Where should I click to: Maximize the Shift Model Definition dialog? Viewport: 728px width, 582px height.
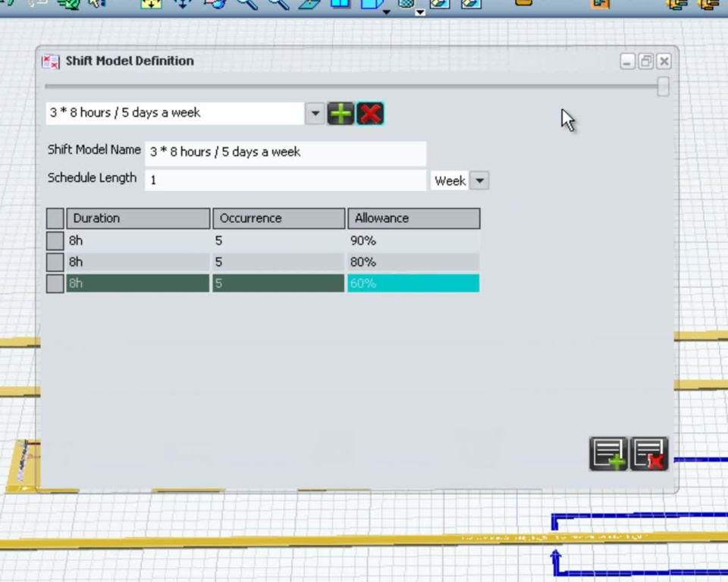(x=646, y=61)
